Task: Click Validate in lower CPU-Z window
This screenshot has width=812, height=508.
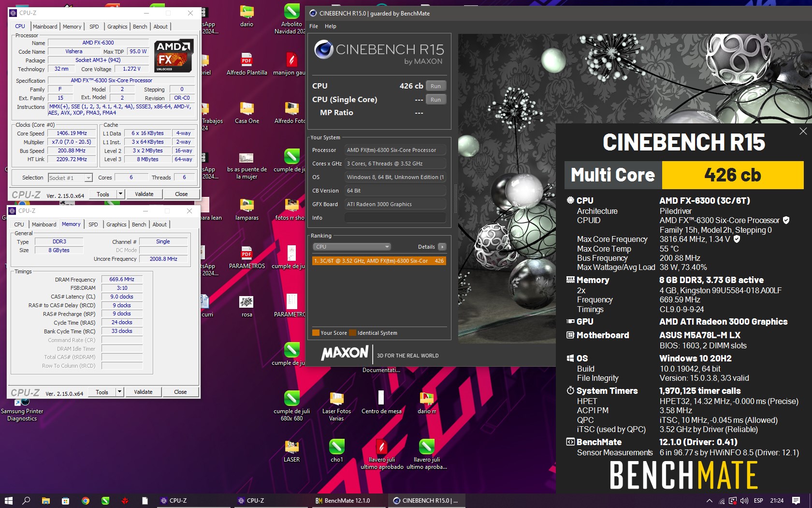Action: coord(143,392)
